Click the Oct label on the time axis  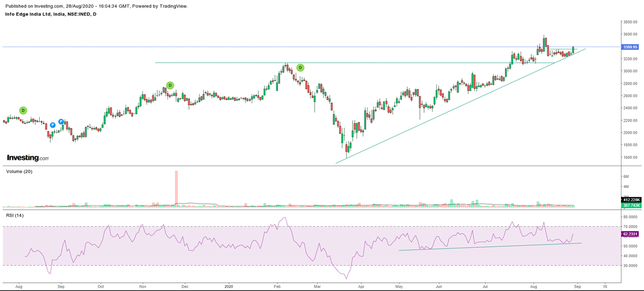coord(100,287)
